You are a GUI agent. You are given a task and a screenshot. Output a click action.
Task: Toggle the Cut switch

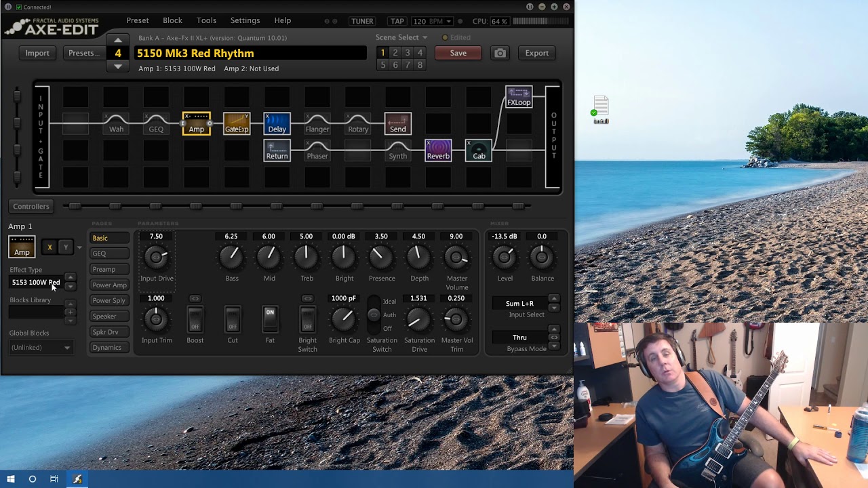tap(233, 319)
